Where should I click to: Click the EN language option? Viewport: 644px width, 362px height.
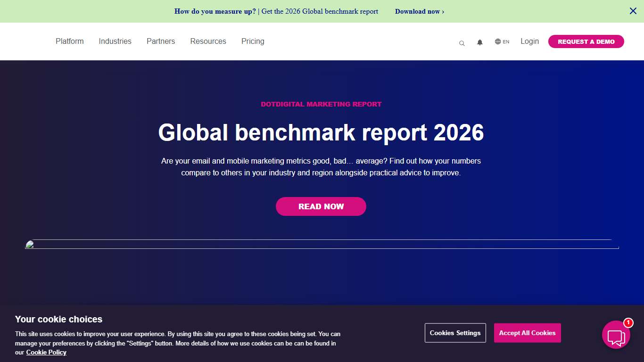pyautogui.click(x=507, y=41)
